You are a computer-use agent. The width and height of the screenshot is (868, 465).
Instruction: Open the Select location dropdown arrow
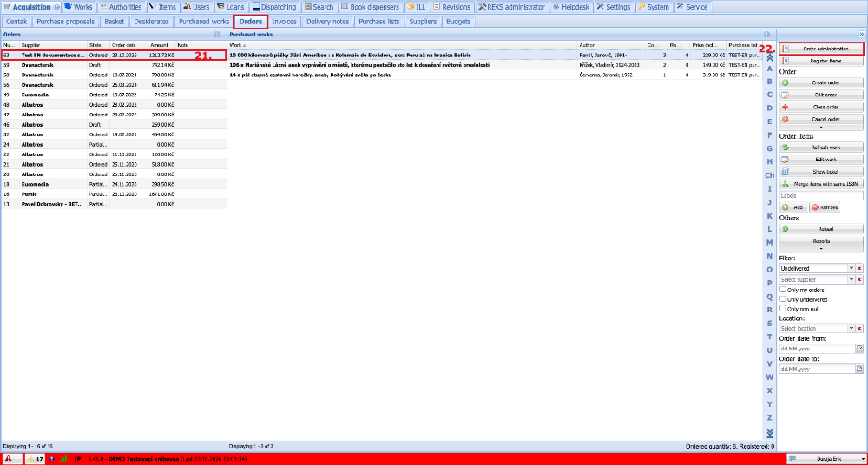coord(852,328)
